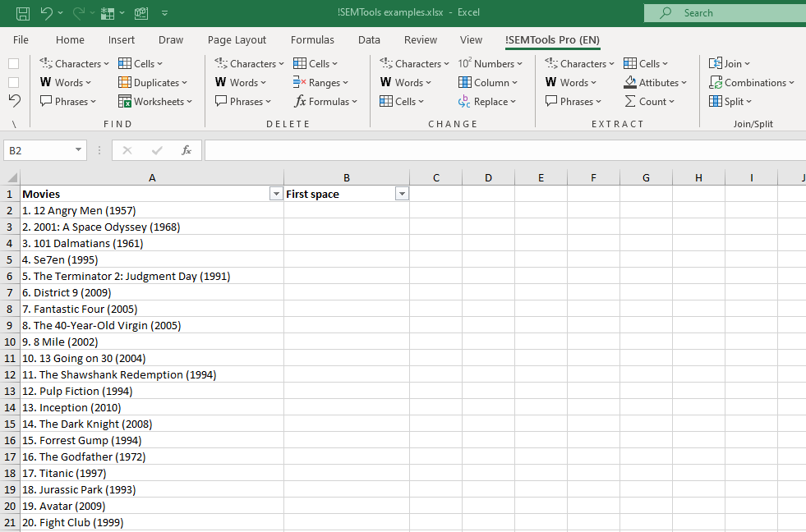
Task: Open Extract Words tool
Action: click(571, 83)
